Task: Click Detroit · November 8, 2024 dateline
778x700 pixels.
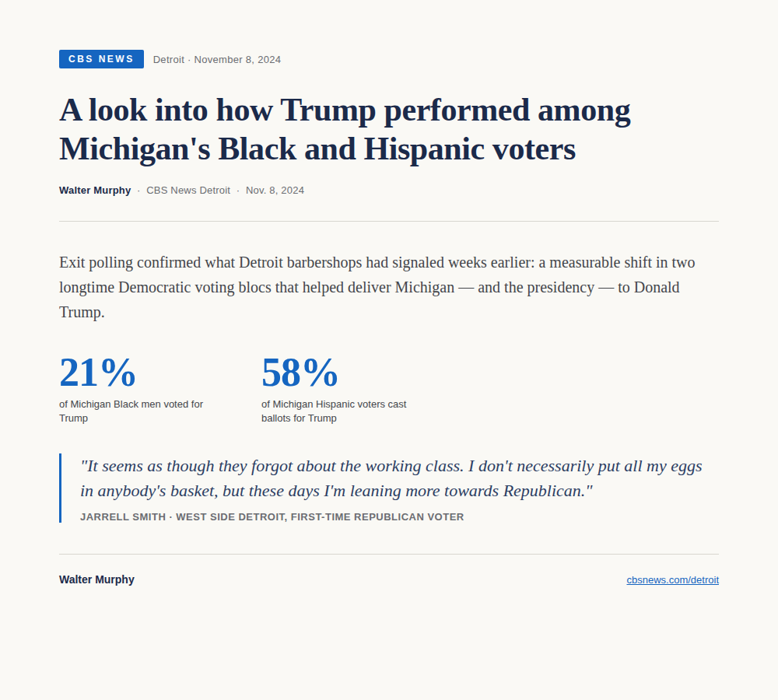Action: 217,60
